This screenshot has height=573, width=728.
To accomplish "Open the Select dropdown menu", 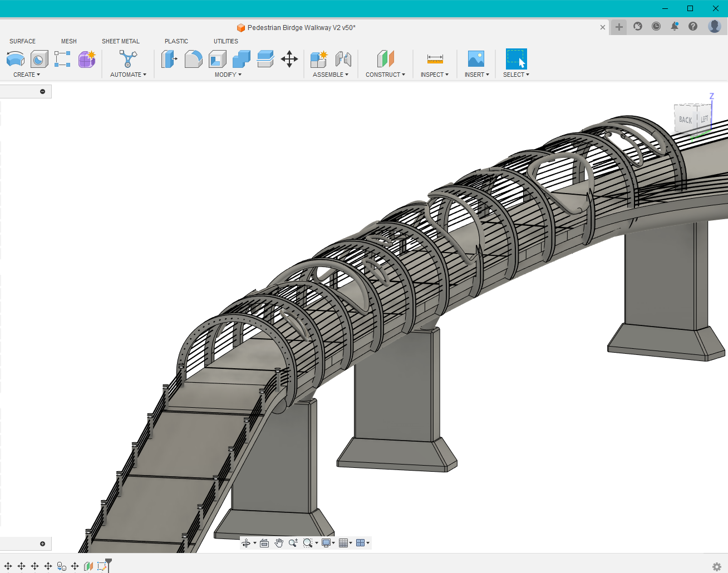I will tap(515, 75).
